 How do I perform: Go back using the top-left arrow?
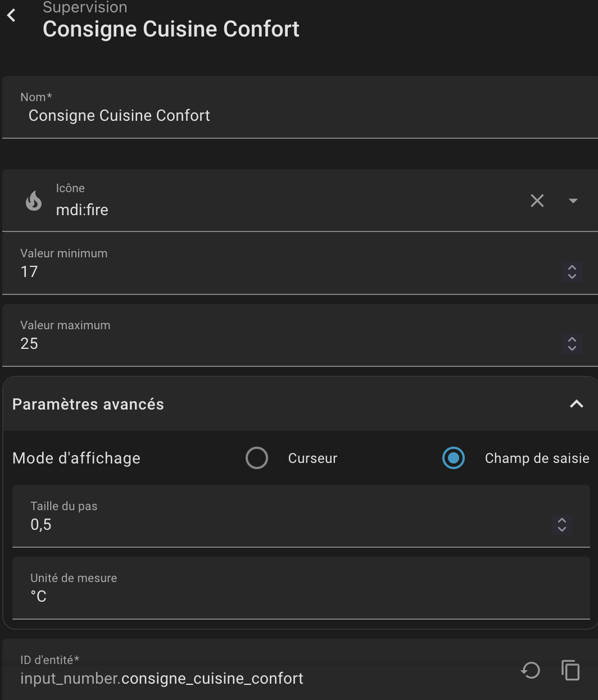pos(11,16)
